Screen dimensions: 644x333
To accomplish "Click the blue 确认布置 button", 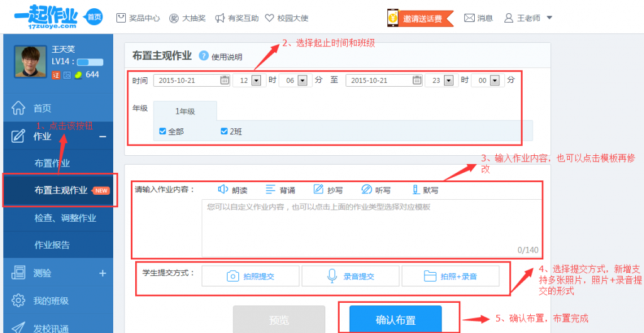I will (x=396, y=319).
